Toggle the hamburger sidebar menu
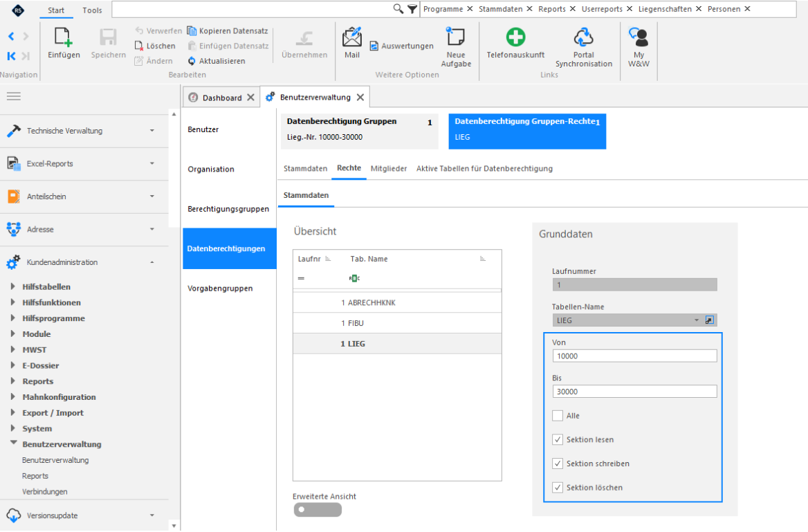Viewport: 808px width, 532px height. coord(14,96)
